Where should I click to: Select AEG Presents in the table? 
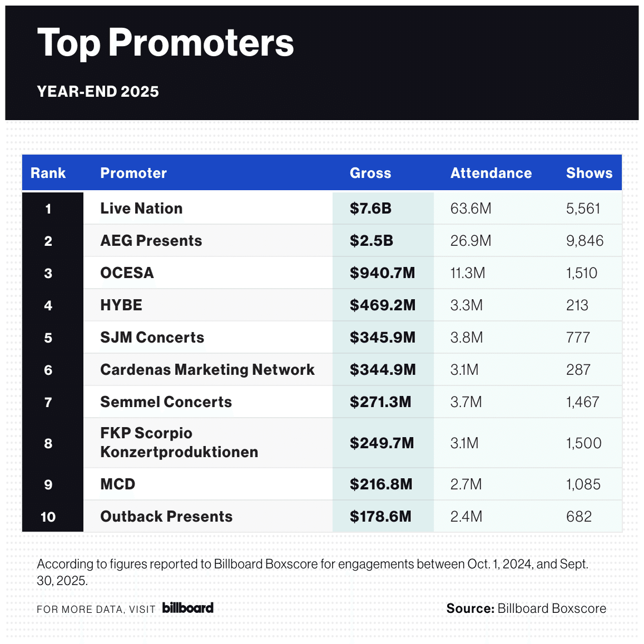[151, 241]
